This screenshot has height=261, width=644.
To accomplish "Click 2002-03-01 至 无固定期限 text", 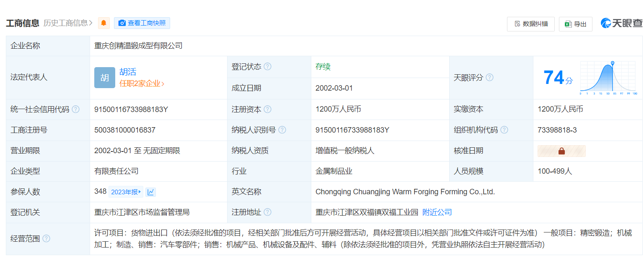I will [x=137, y=151].
